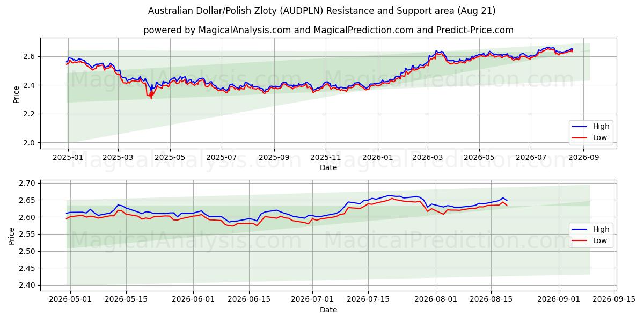This screenshot has width=644, height=322.
Task: Click the 2026-05-15 tick label on lower axis
Action: pos(126,300)
